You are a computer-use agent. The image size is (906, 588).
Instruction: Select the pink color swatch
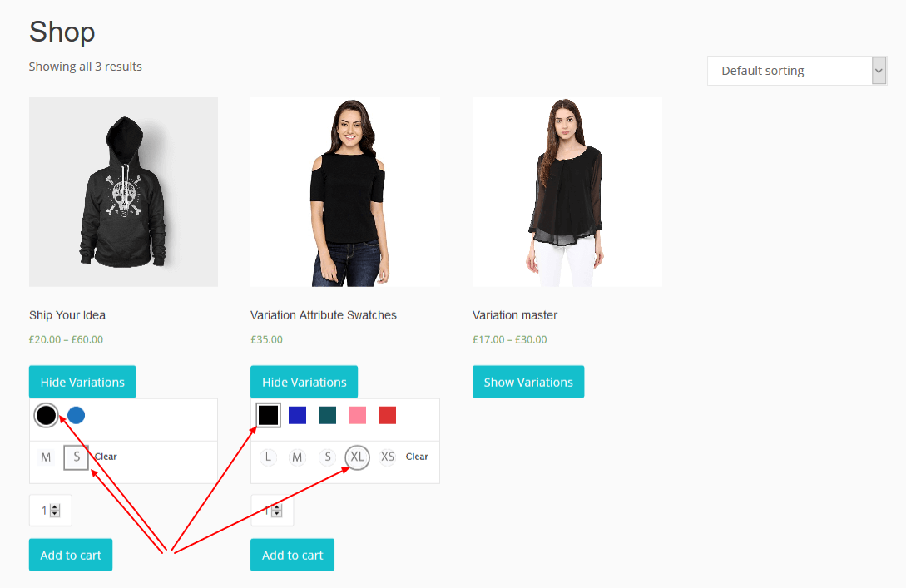tap(357, 415)
